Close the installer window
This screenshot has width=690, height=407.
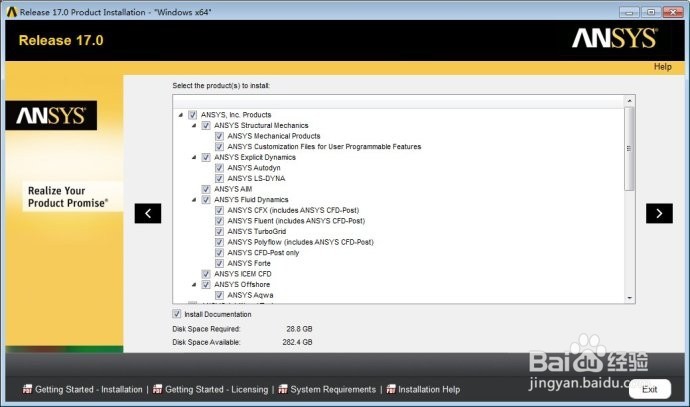coord(672,12)
